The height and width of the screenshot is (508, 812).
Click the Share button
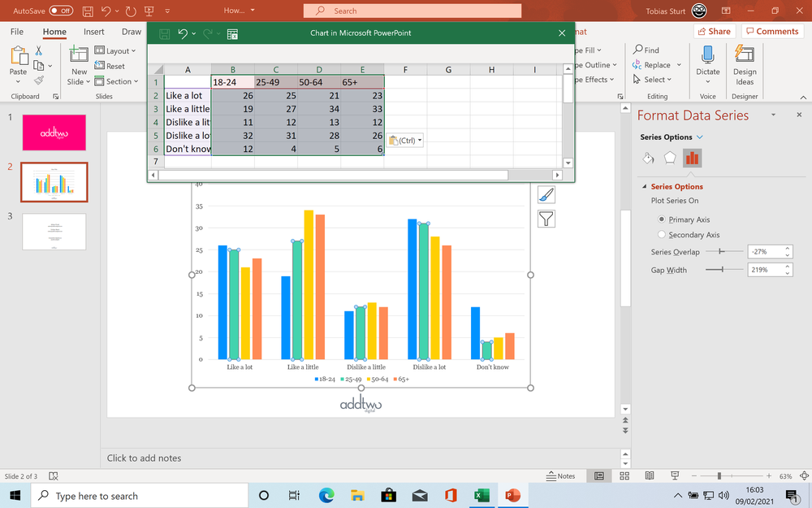tap(713, 31)
